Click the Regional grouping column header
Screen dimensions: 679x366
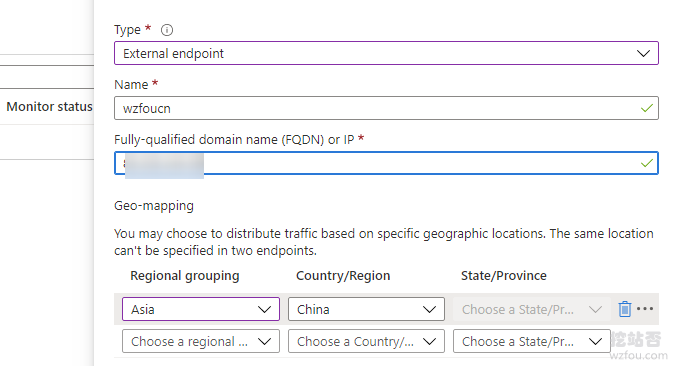click(x=184, y=275)
